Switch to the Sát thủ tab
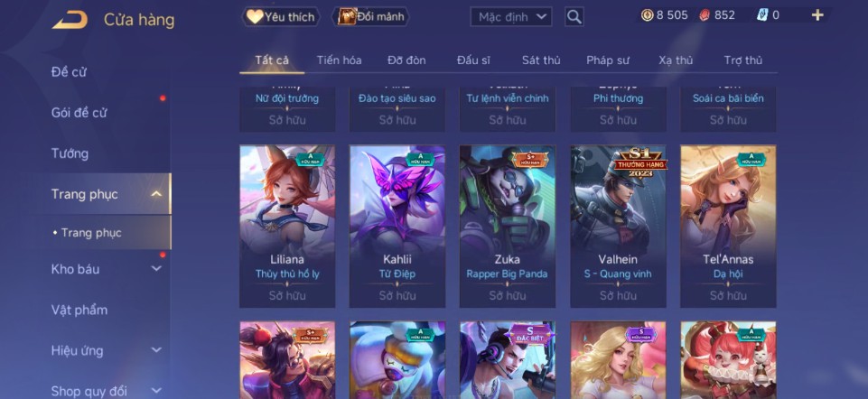Screen dimensions: 868x399 [541, 60]
